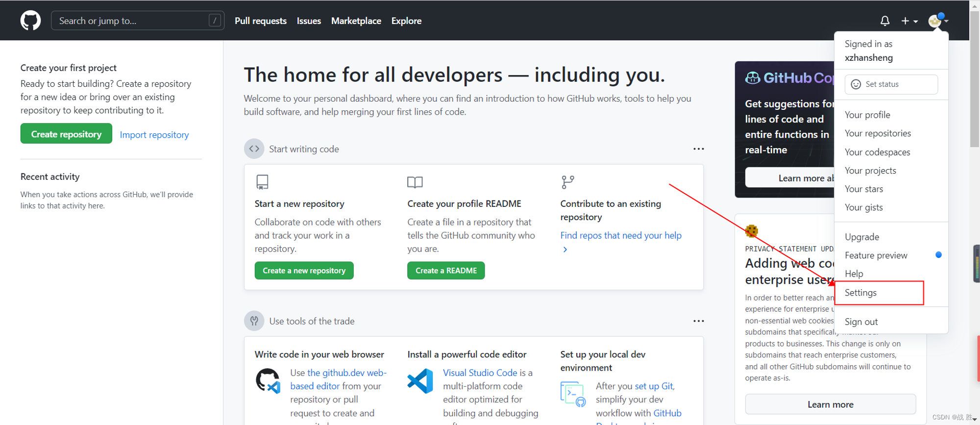Screen dimensions: 980x425
Task: Click the Create a README button
Action: click(446, 271)
